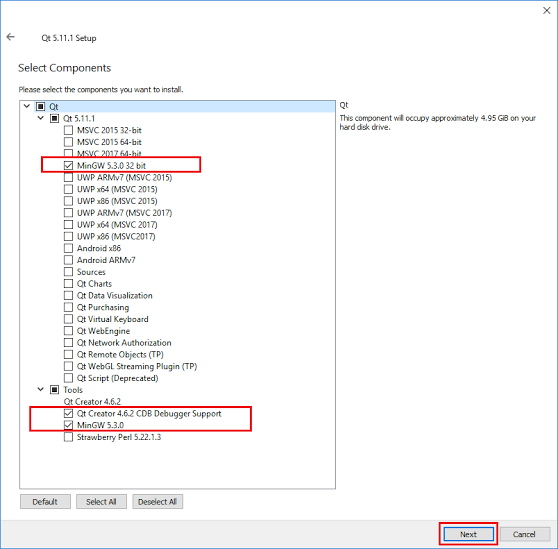Click the 'Qt WebEngine' row text
Image resolution: width=558 pixels, height=549 pixels.
pyautogui.click(x=104, y=331)
